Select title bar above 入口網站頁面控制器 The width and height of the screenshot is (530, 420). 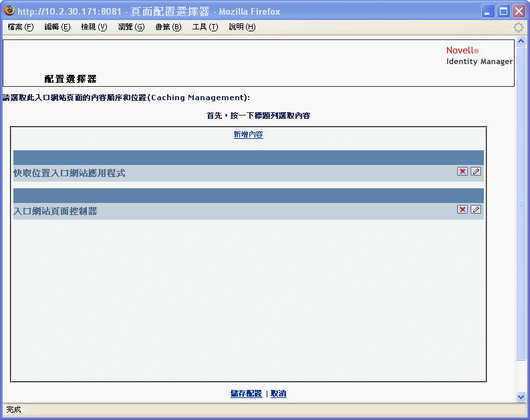[x=249, y=196]
